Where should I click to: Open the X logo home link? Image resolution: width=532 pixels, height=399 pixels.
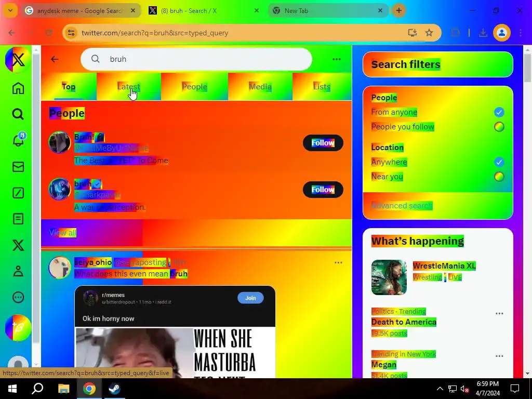18,60
